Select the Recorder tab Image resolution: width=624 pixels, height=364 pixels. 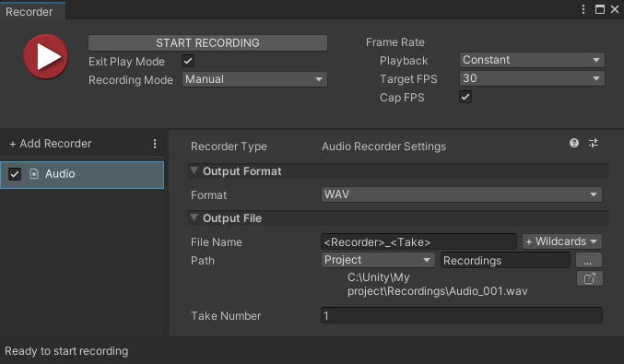29,12
